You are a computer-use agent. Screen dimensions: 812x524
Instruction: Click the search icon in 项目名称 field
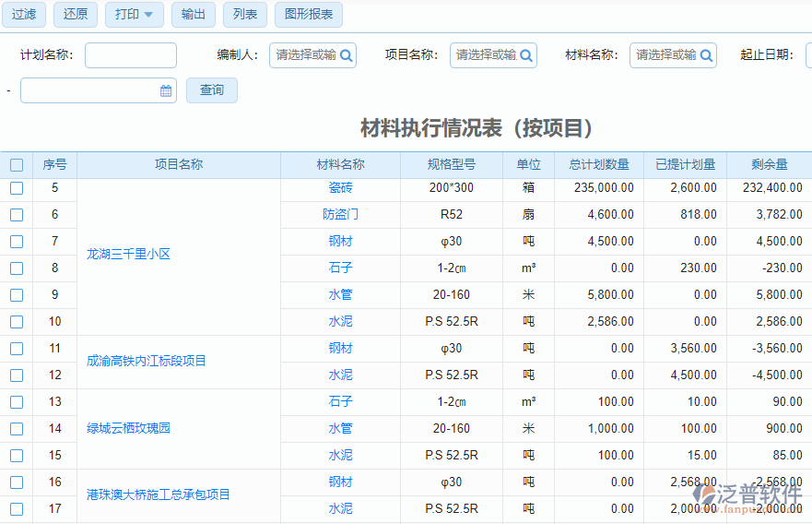pos(526,55)
